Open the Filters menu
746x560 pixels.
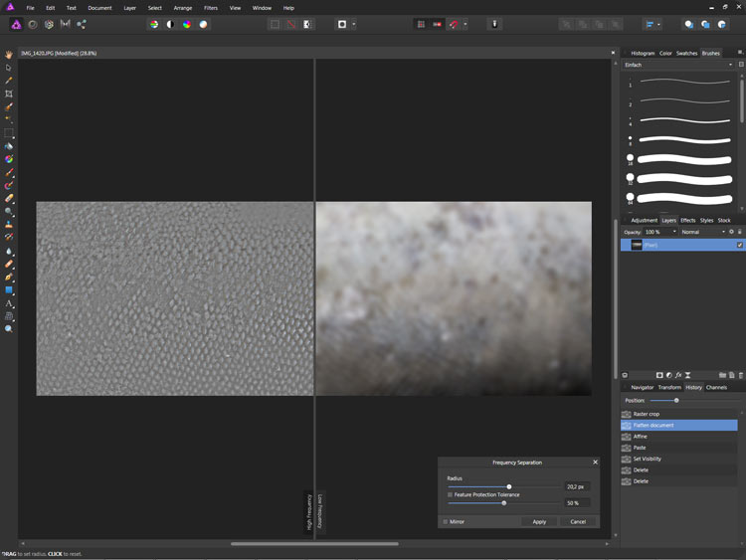(x=211, y=8)
